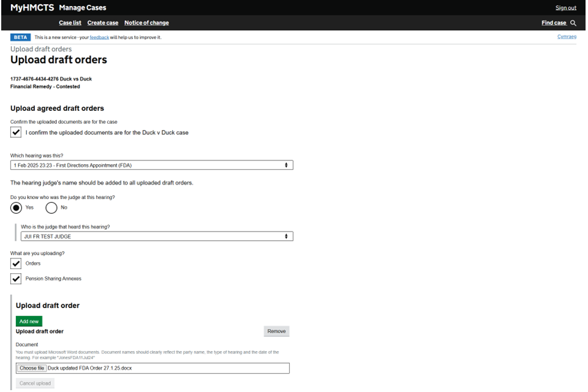Click Remove for the uploaded draft order

276,331
